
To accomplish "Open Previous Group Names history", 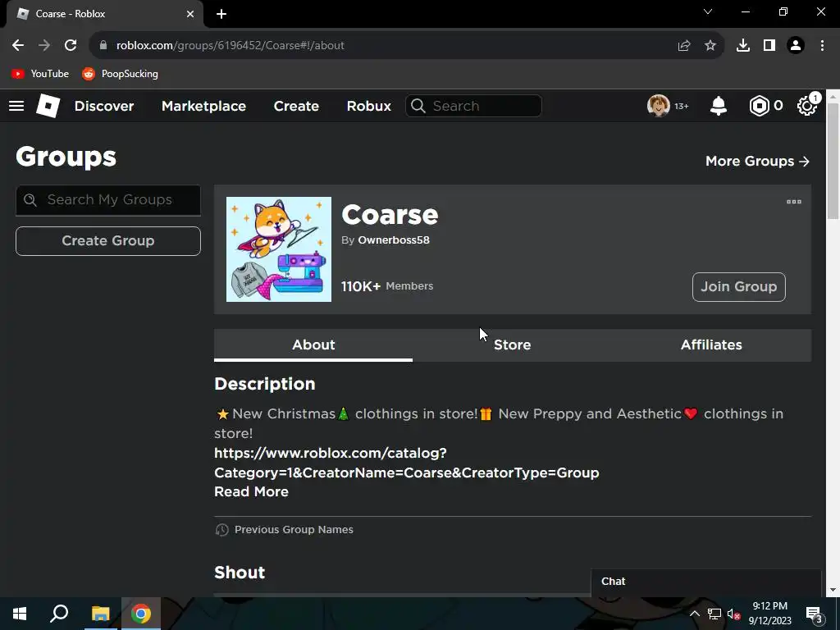I will 285,530.
